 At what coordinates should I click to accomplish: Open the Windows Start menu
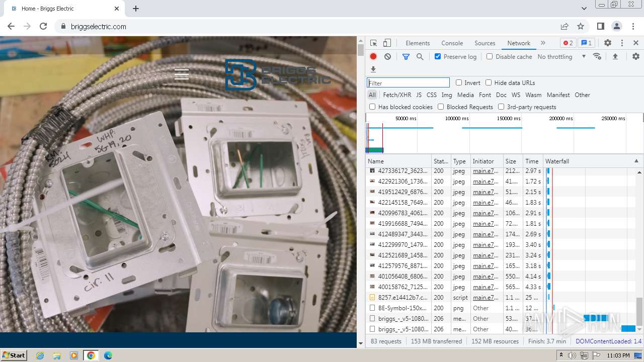(14, 355)
